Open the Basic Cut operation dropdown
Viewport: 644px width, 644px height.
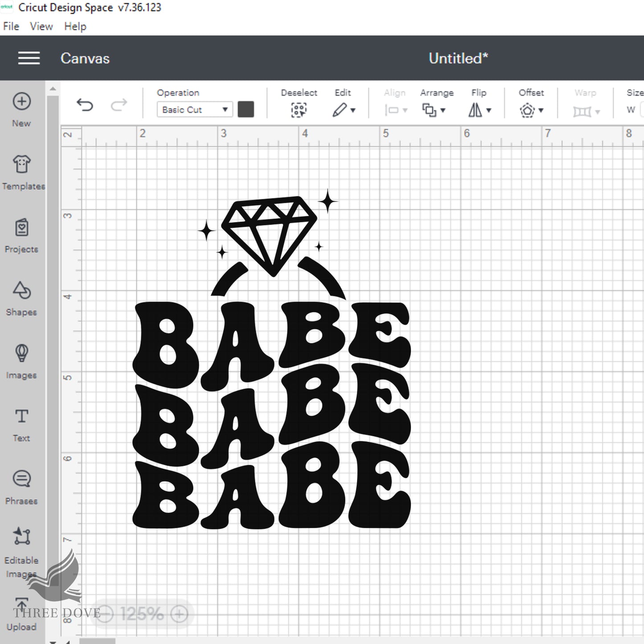(195, 110)
